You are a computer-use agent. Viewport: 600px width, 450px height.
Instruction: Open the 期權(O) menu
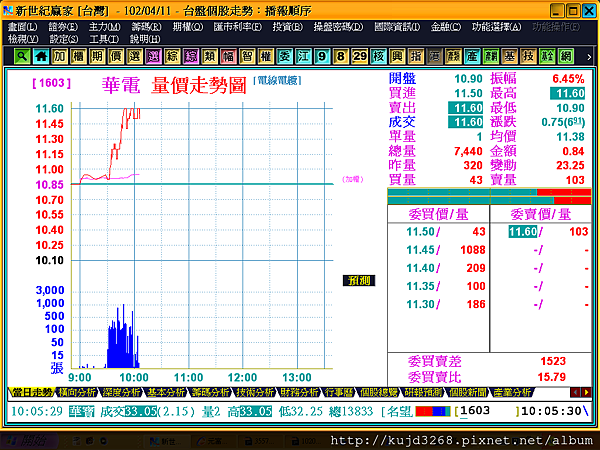[x=188, y=27]
